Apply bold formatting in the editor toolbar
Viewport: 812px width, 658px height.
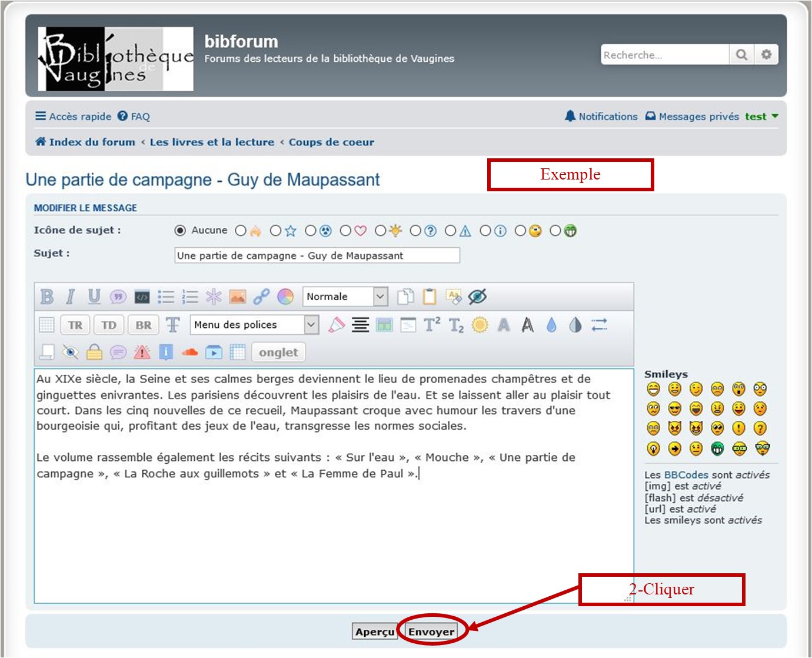tap(47, 297)
